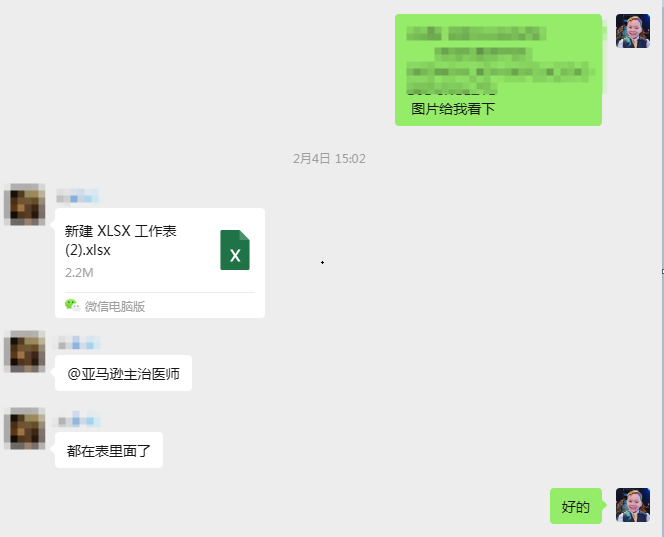664x537 pixels.
Task: Click blurred sender name above 都在表里面了
Action: [77, 420]
